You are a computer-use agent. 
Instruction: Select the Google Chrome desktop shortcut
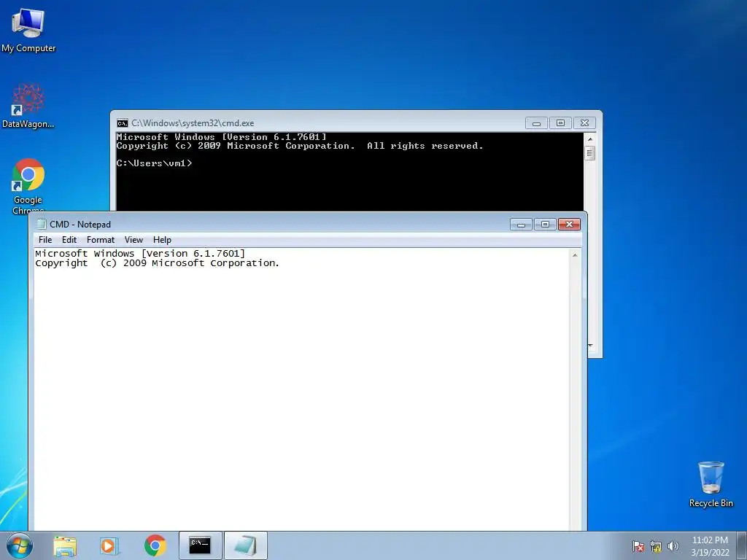(x=28, y=184)
